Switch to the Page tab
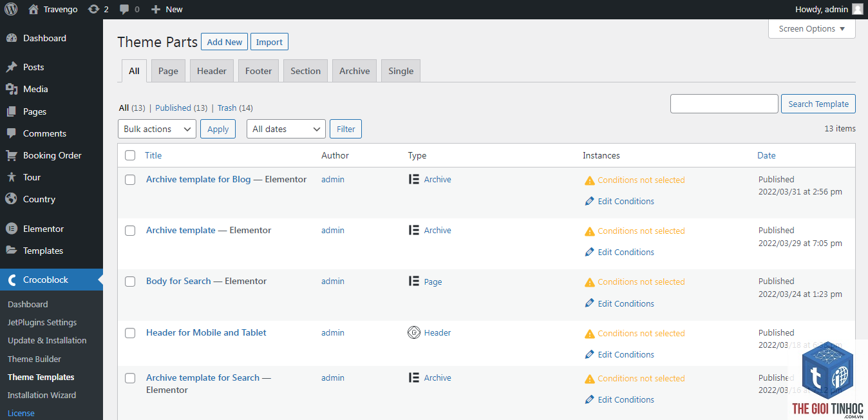The width and height of the screenshot is (868, 420). pos(168,71)
